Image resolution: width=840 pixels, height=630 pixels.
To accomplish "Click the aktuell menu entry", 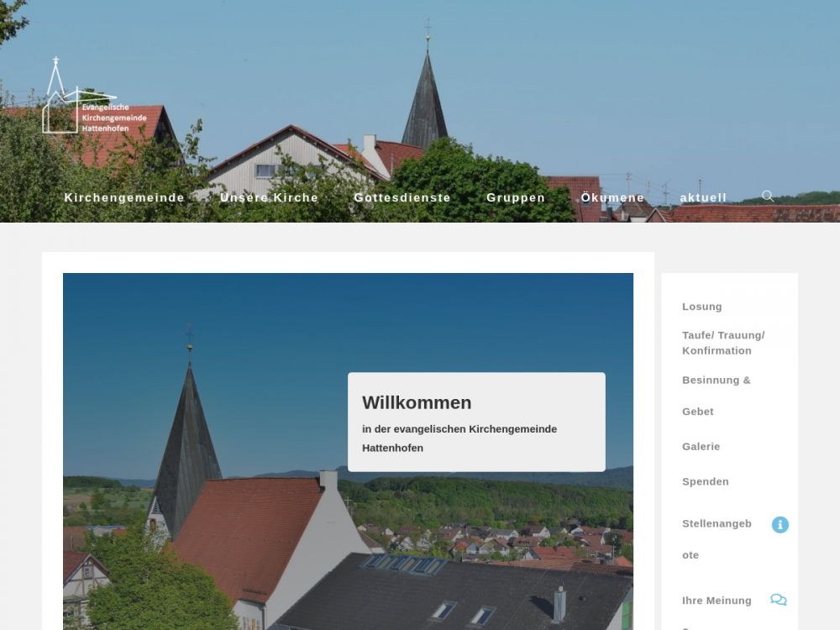I will click(703, 198).
